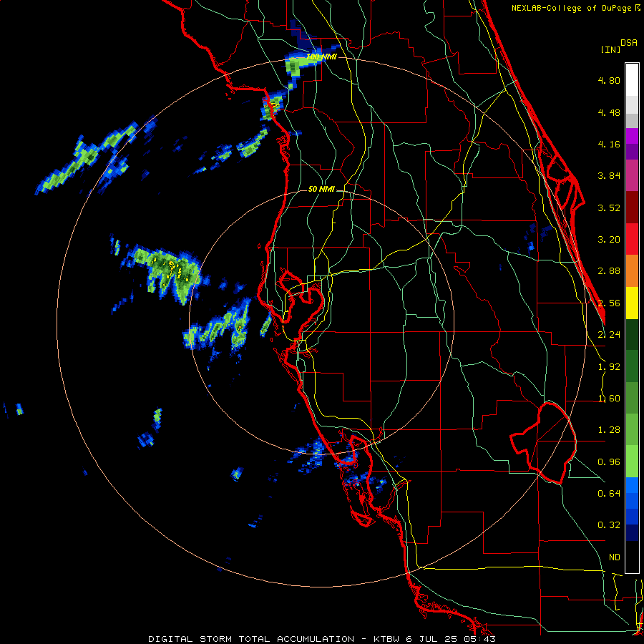Pick the bright red swatch near 3.20
The width and height of the screenshot is (644, 644).
[x=632, y=239]
